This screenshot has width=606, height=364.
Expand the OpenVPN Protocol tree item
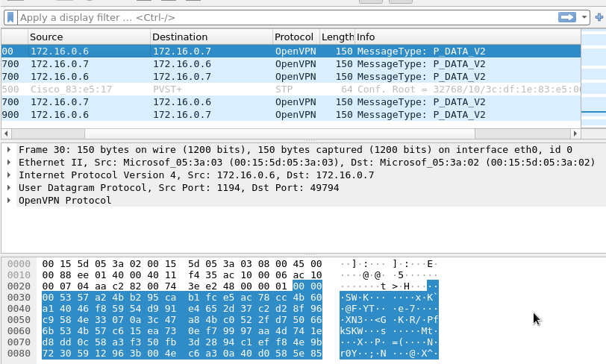click(9, 201)
